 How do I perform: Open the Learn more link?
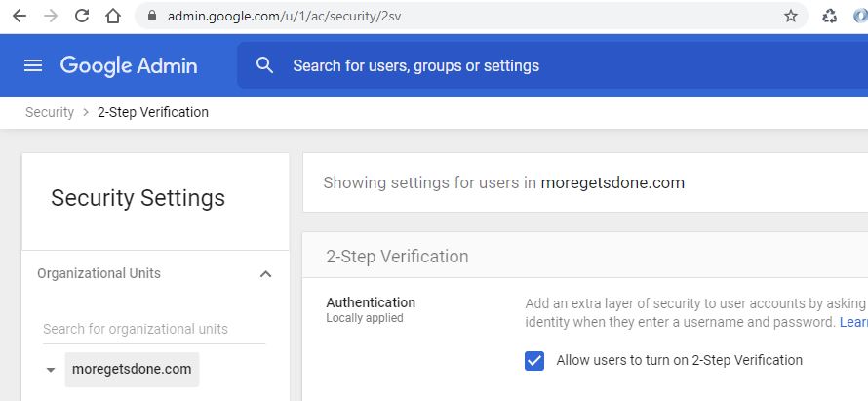(853, 322)
